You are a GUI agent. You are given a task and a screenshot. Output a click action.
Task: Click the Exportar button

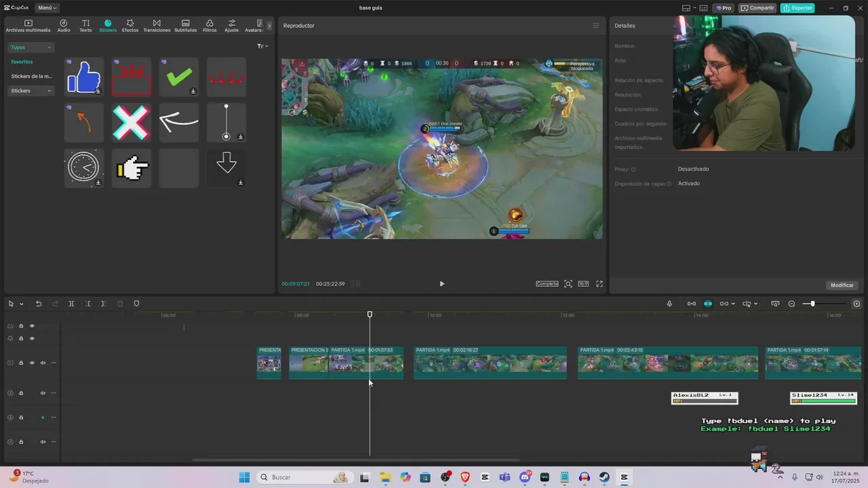pos(797,8)
